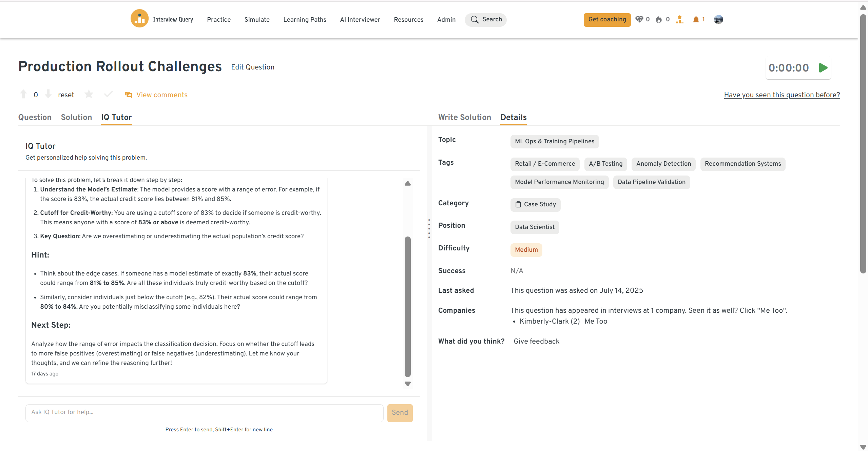The width and height of the screenshot is (868, 451).
Task: Upvote the question with the up arrow
Action: 23,94
